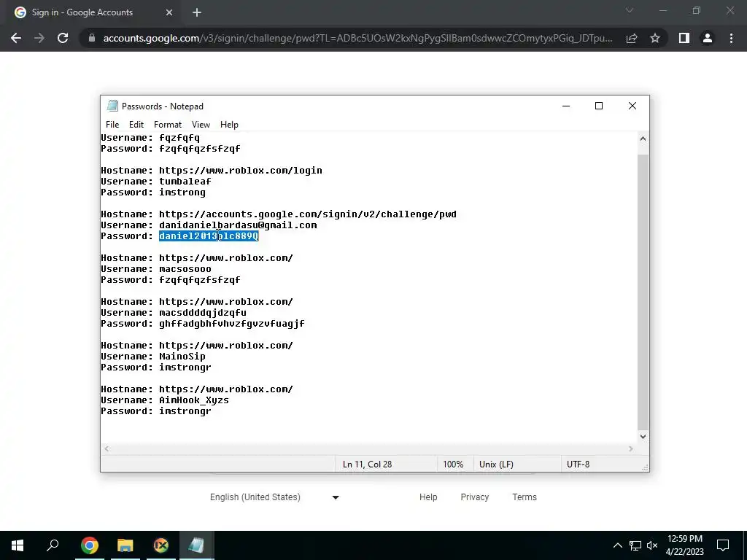This screenshot has width=747, height=560.
Task: Open the Notepad Format menu
Action: (168, 124)
